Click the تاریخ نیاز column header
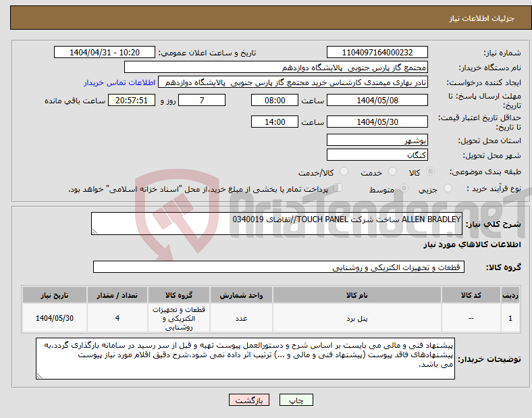Image resolution: width=532 pixels, height=418 pixels. pyautogui.click(x=55, y=295)
